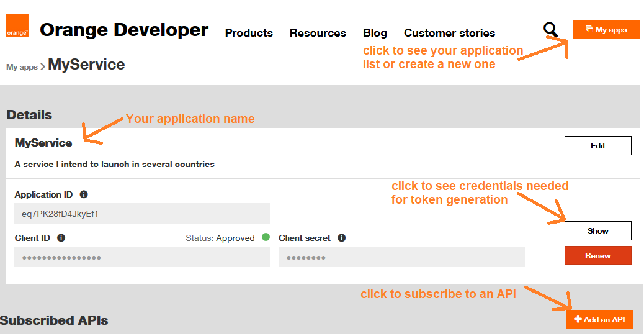The width and height of the screenshot is (644, 336).
Task: Click the My apps breadcrumb link
Action: coord(22,67)
